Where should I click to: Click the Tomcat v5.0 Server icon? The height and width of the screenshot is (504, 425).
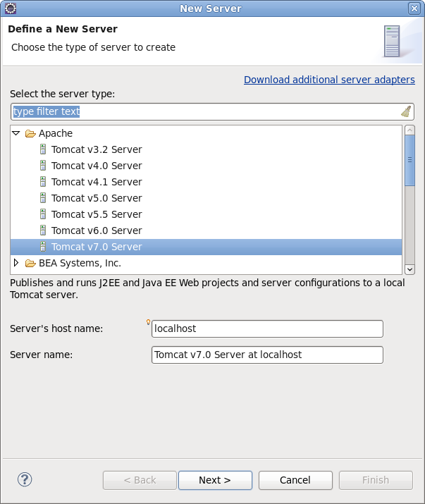click(x=43, y=198)
